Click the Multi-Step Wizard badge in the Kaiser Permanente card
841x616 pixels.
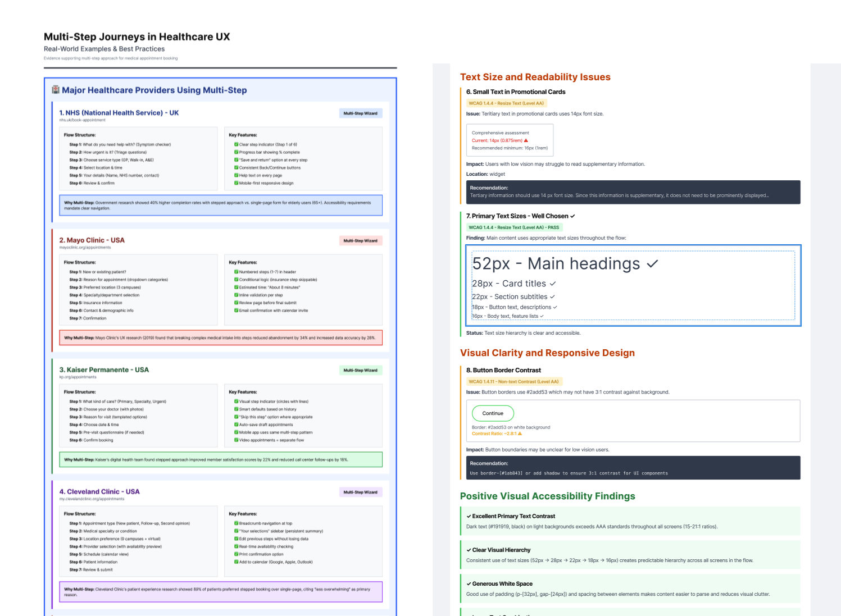coord(361,371)
